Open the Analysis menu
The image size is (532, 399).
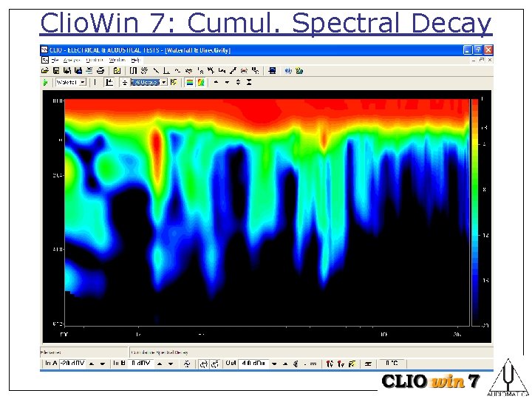[x=72, y=60]
